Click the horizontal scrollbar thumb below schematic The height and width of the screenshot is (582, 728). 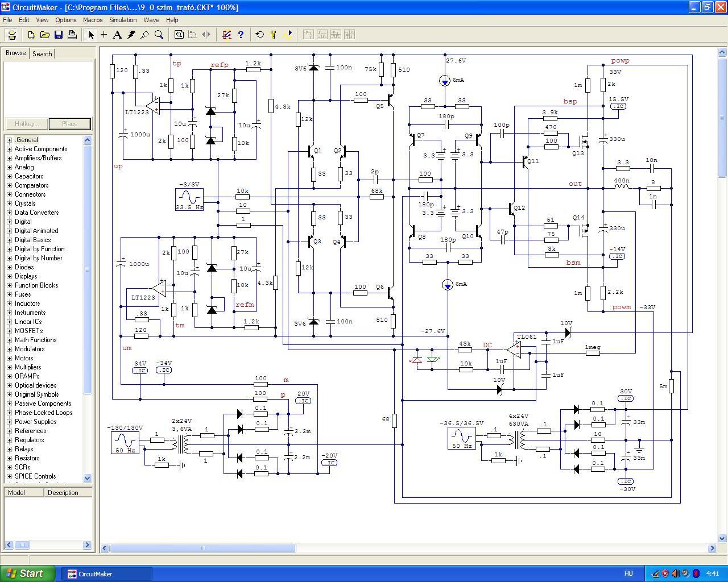pos(203,548)
